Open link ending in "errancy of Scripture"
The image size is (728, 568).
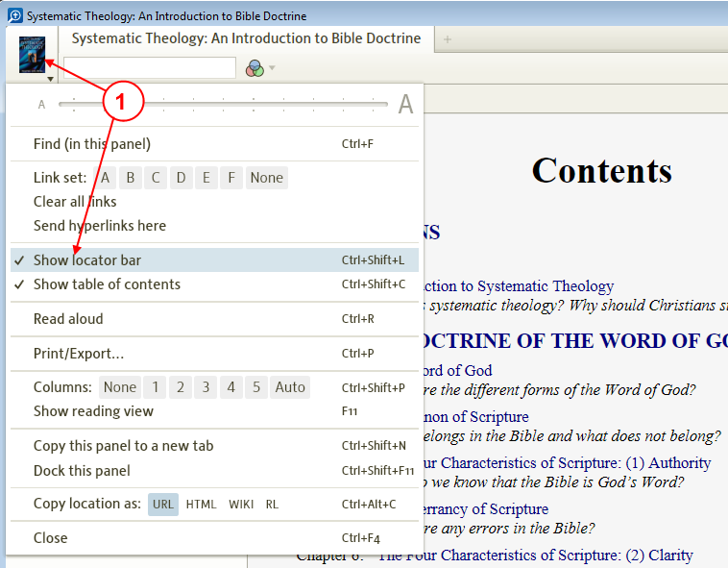pos(486,509)
